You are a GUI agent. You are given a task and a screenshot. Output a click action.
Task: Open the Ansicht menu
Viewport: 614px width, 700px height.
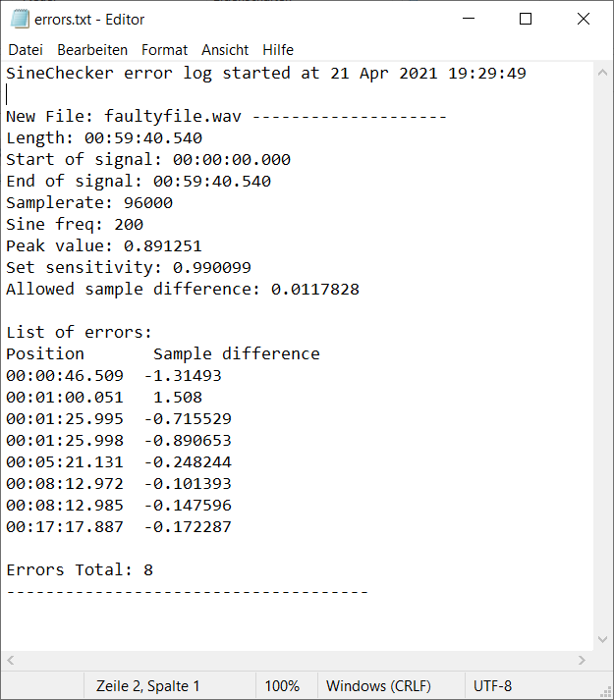pos(225,49)
